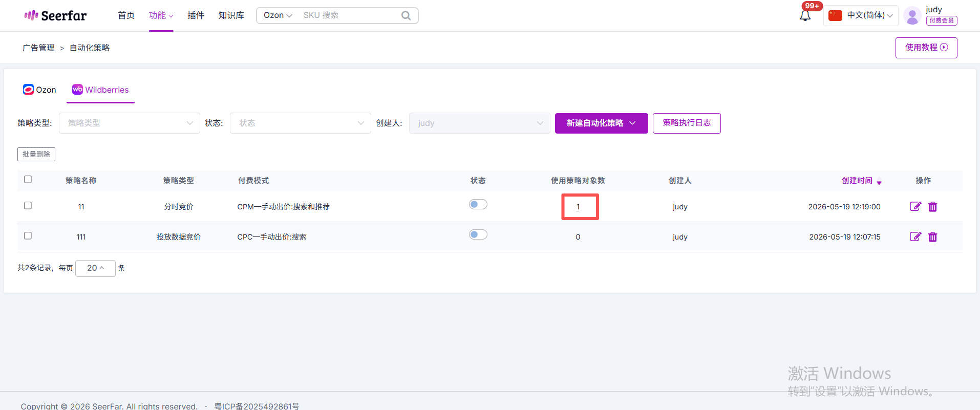Click the Seerfar logo
The height and width of the screenshot is (410, 980).
(55, 15)
